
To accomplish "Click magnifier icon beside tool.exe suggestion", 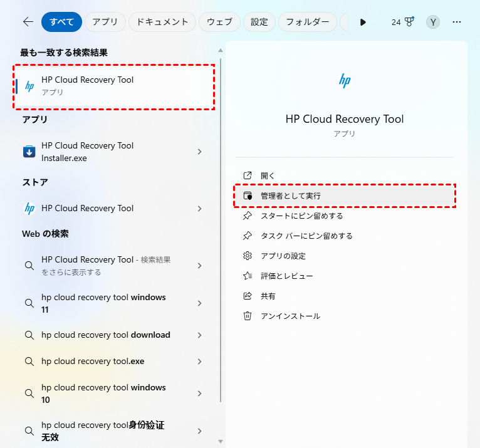I will click(x=29, y=362).
